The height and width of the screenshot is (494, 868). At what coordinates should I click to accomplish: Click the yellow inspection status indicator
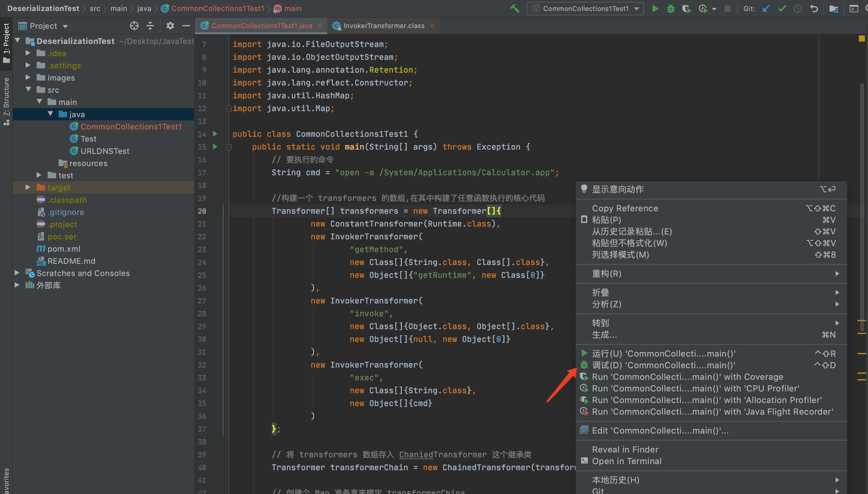(862, 38)
